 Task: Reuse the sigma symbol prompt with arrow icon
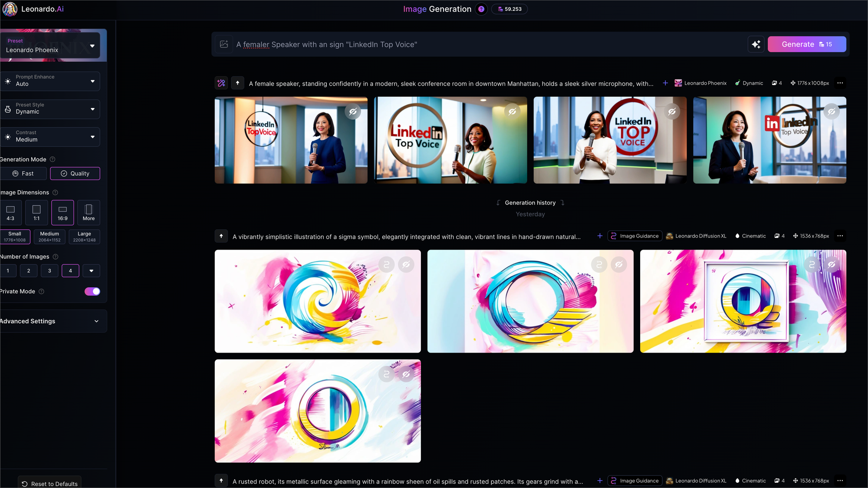pyautogui.click(x=221, y=236)
